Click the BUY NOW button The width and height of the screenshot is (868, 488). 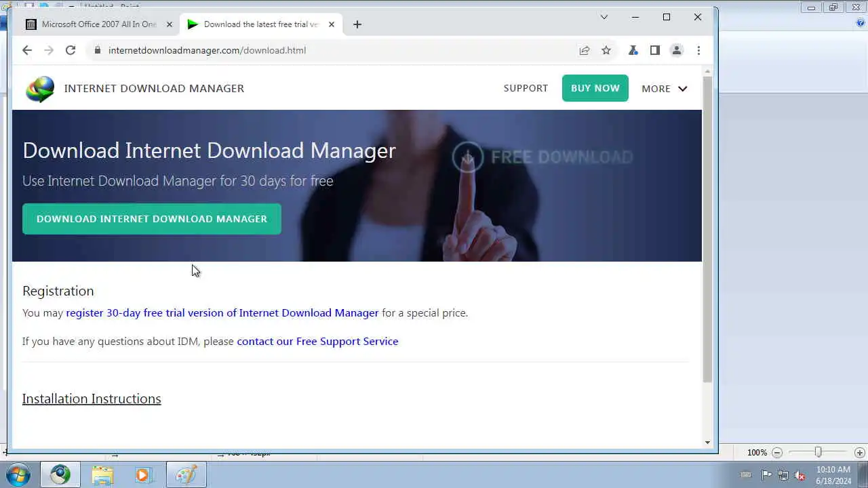pyautogui.click(x=595, y=88)
